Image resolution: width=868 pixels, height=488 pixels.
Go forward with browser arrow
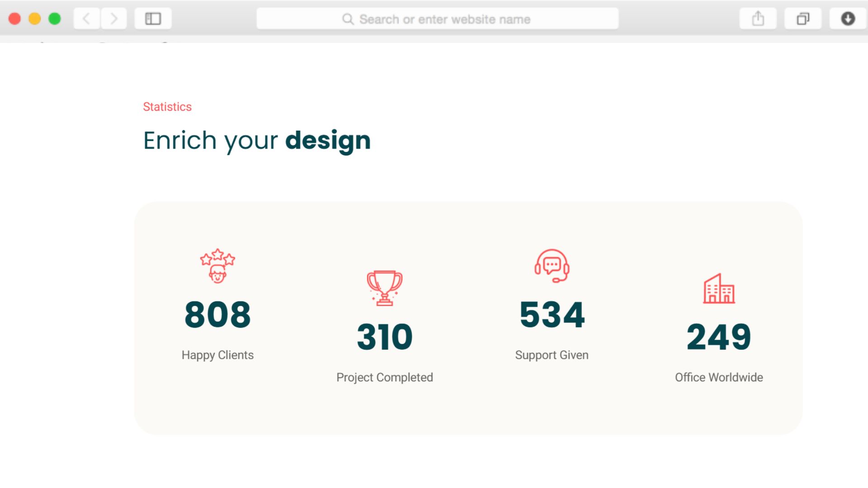[x=113, y=19]
